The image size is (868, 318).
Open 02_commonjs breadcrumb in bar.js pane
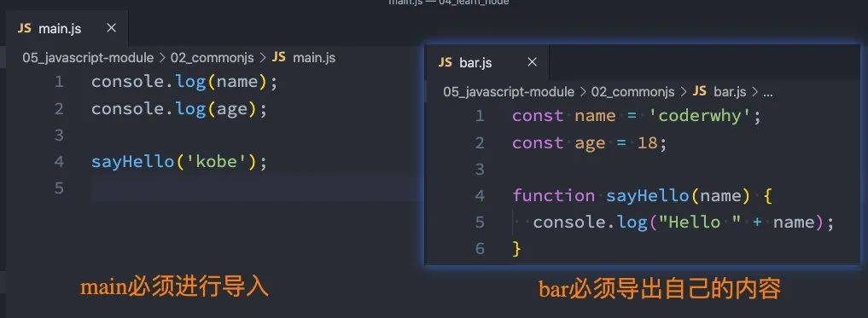click(x=632, y=92)
